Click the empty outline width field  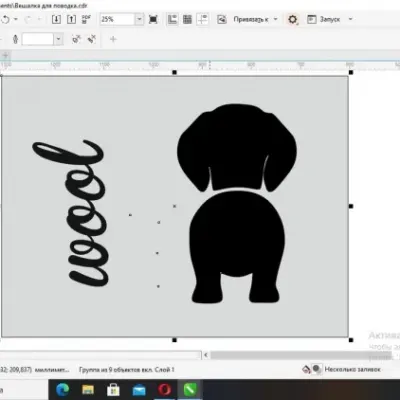click(x=38, y=39)
